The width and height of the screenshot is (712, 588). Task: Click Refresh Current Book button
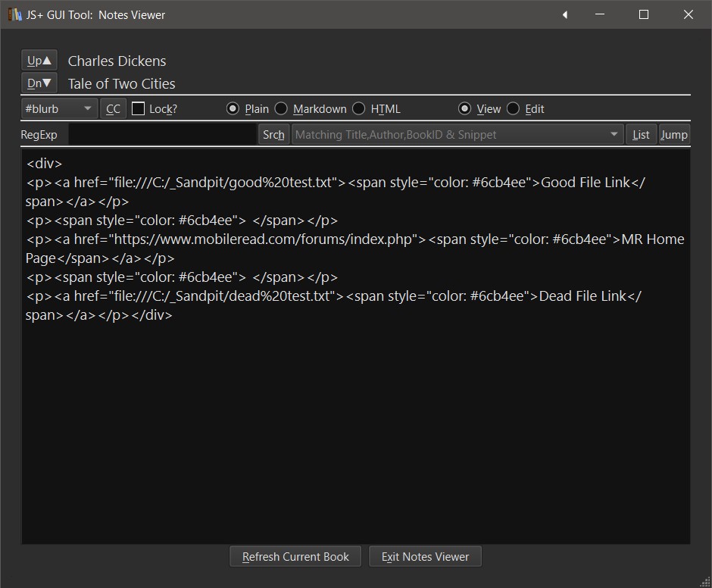click(x=295, y=556)
